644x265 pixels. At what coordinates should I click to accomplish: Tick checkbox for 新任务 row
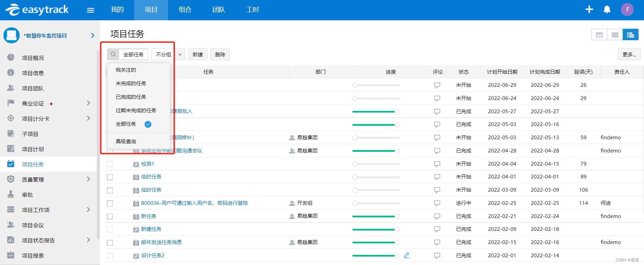point(110,216)
